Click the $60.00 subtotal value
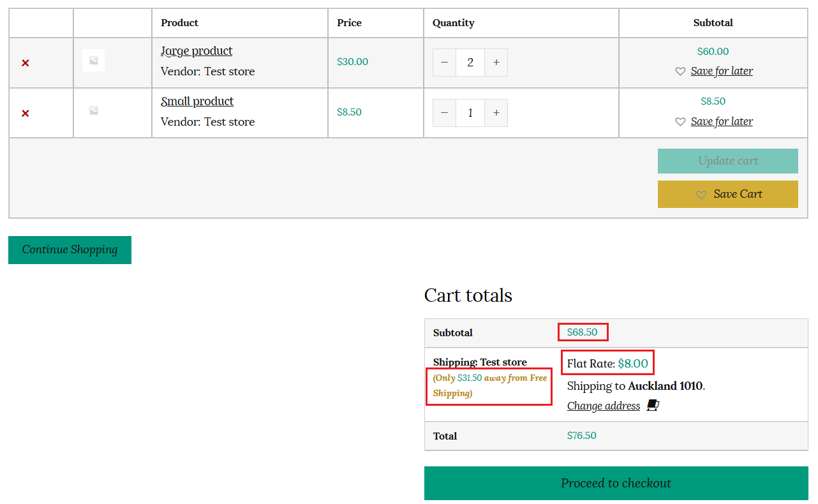 pyautogui.click(x=713, y=52)
